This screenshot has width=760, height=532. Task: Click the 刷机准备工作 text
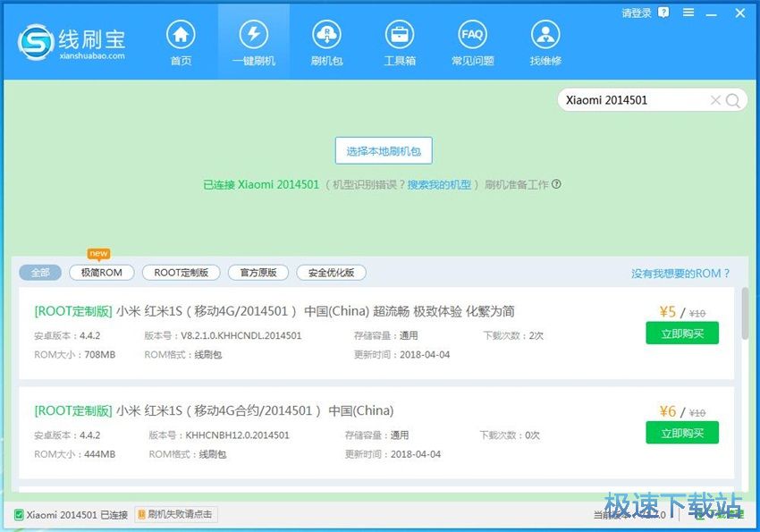coord(517,184)
